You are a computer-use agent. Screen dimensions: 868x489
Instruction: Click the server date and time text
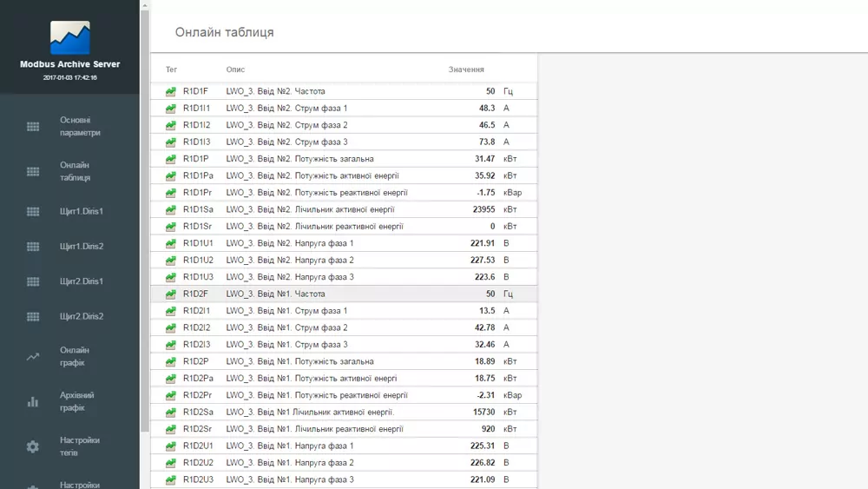click(x=69, y=77)
